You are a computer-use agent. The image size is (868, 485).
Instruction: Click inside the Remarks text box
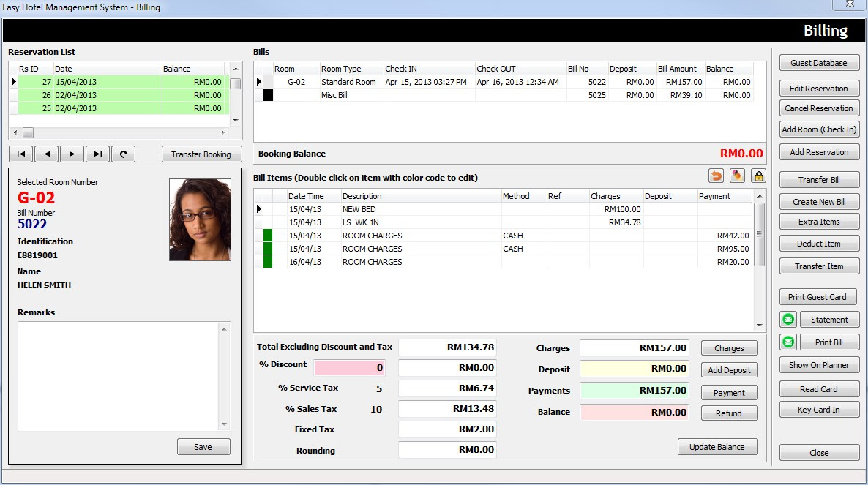tap(119, 376)
